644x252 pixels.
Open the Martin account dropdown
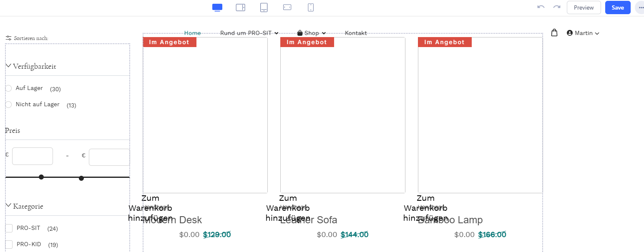(583, 33)
